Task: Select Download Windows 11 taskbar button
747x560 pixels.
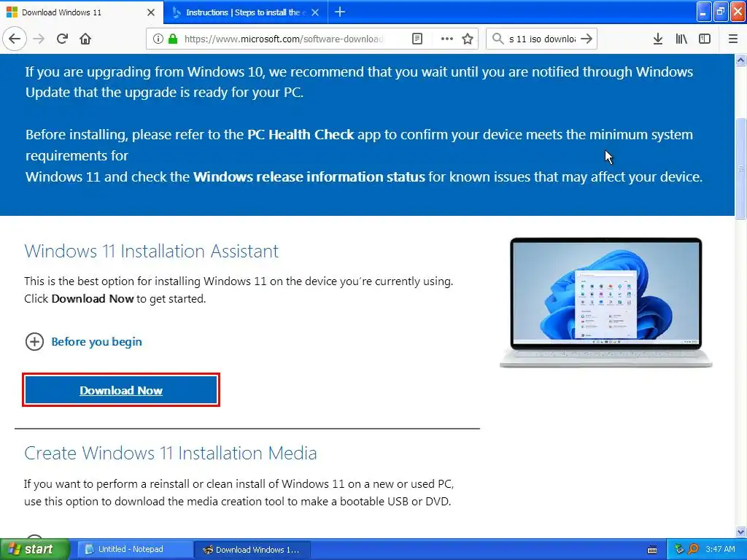Action: [x=252, y=550]
